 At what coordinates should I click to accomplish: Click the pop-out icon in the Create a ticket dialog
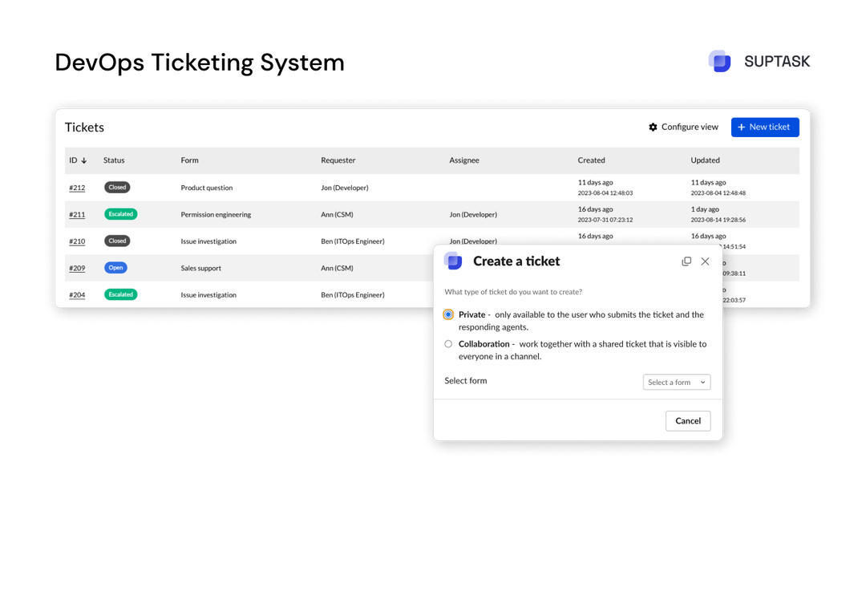[686, 261]
